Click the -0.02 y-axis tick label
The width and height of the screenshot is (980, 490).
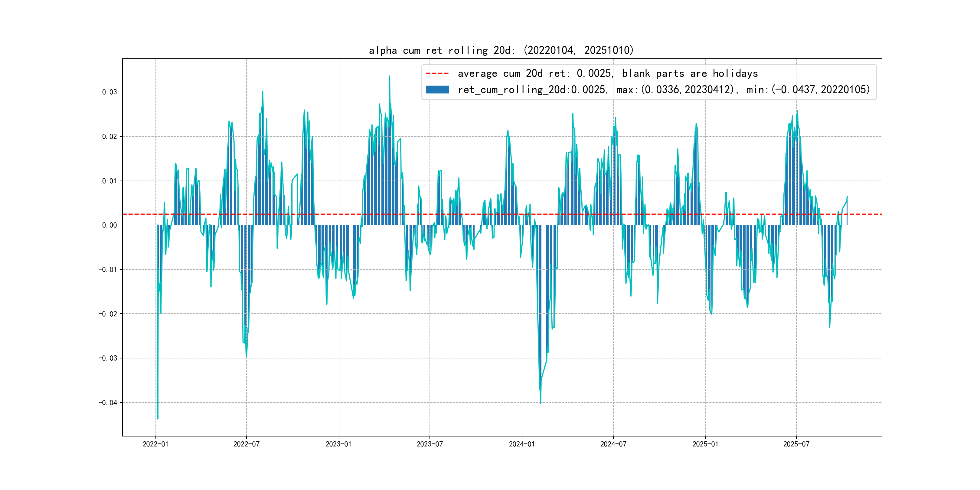[108, 314]
